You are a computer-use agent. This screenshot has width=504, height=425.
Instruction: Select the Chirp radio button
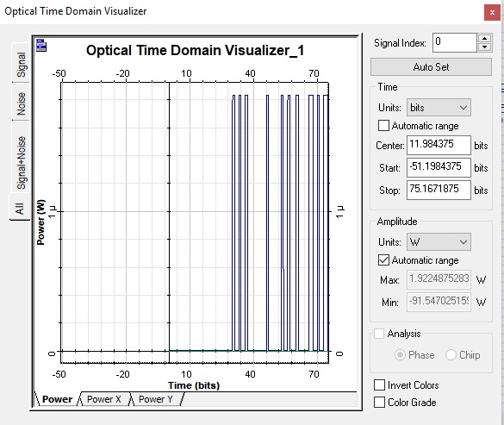[451, 355]
